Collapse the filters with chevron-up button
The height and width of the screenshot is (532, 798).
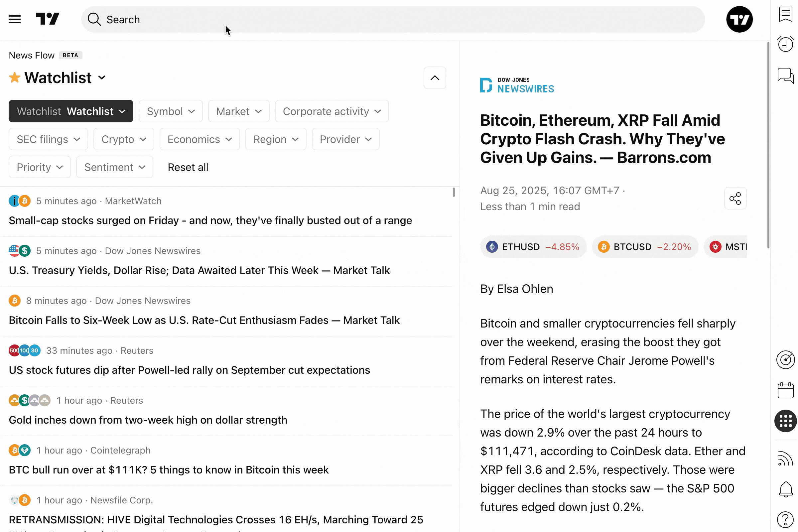[x=435, y=78]
